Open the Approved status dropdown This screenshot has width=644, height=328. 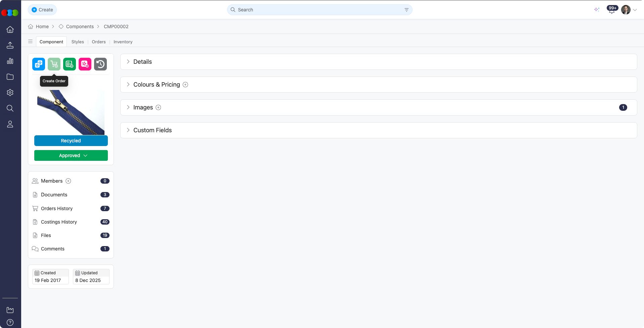click(71, 155)
